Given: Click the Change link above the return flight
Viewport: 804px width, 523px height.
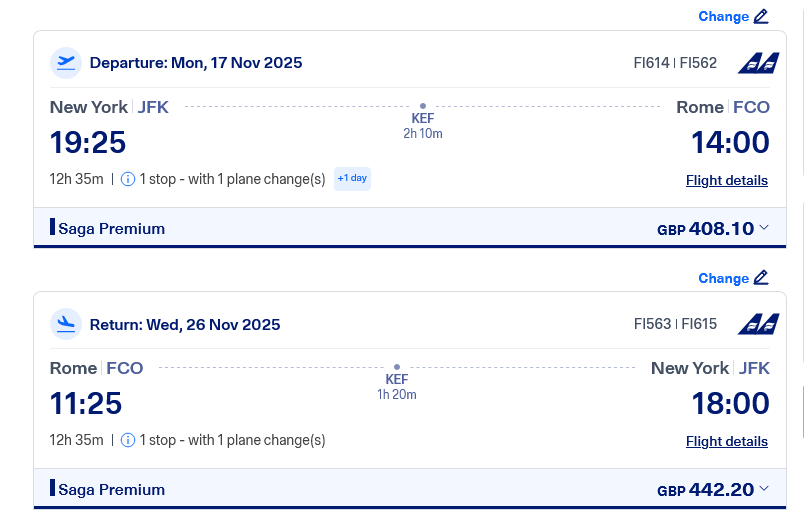Looking at the screenshot, I should (x=723, y=278).
